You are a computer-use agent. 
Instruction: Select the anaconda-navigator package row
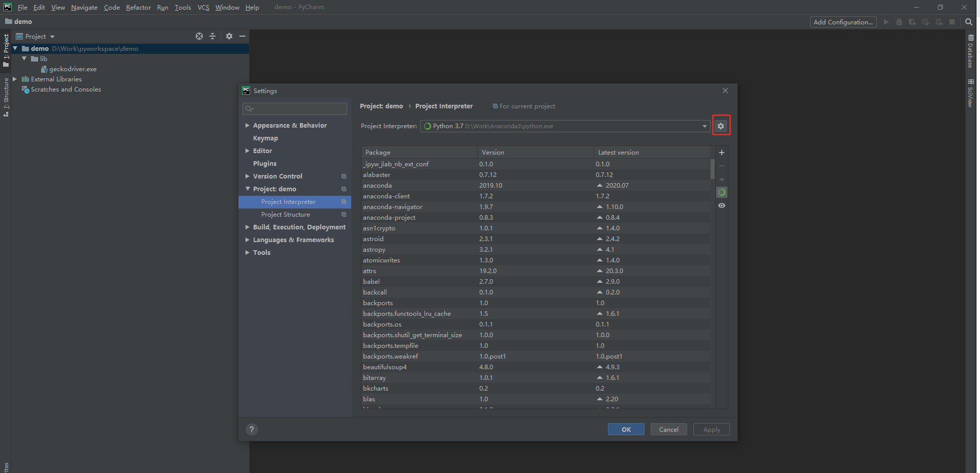pyautogui.click(x=536, y=206)
